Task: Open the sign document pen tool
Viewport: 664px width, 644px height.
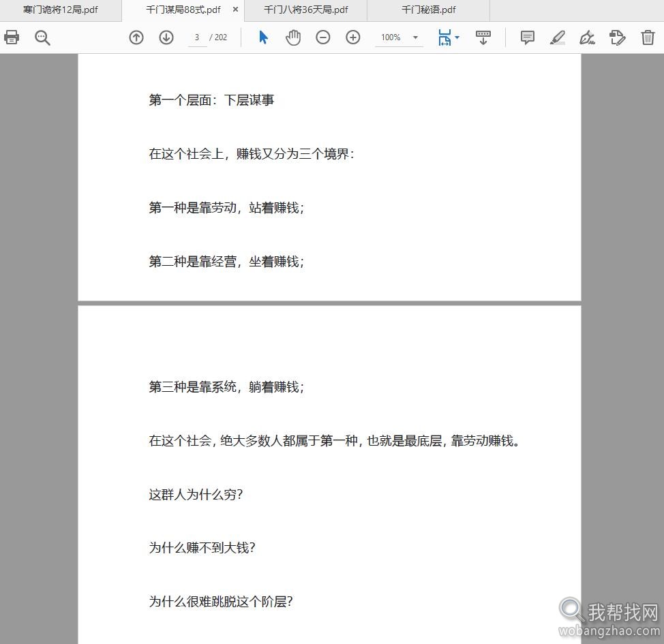Action: (x=587, y=37)
